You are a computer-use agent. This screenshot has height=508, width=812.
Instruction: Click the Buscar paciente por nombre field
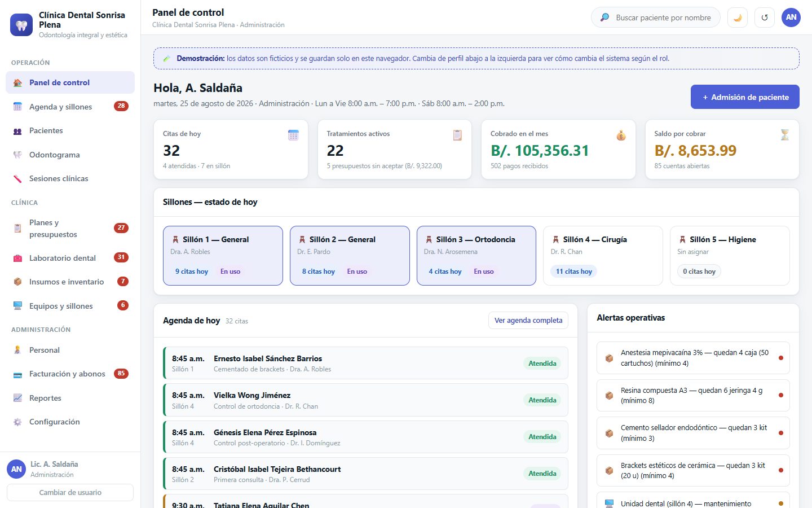656,17
